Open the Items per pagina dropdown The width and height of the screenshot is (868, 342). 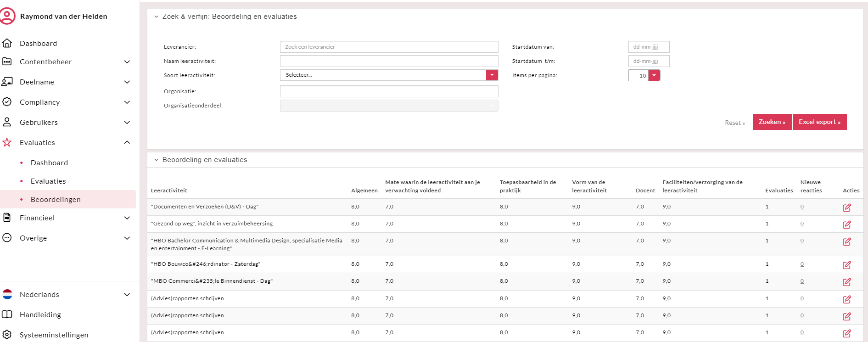pos(654,75)
